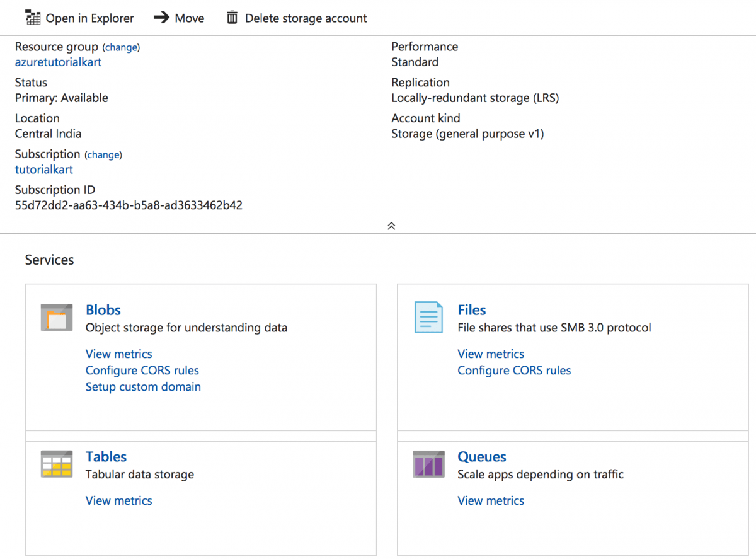This screenshot has width=756, height=559.
Task: Collapse the essentials panel with the chevron
Action: [391, 225]
